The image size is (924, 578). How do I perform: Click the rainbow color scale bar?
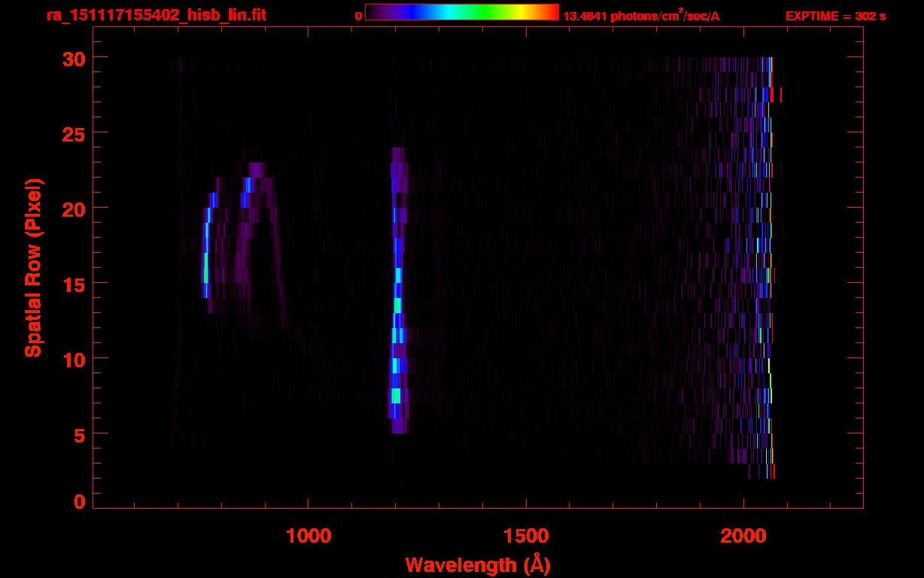(462, 12)
